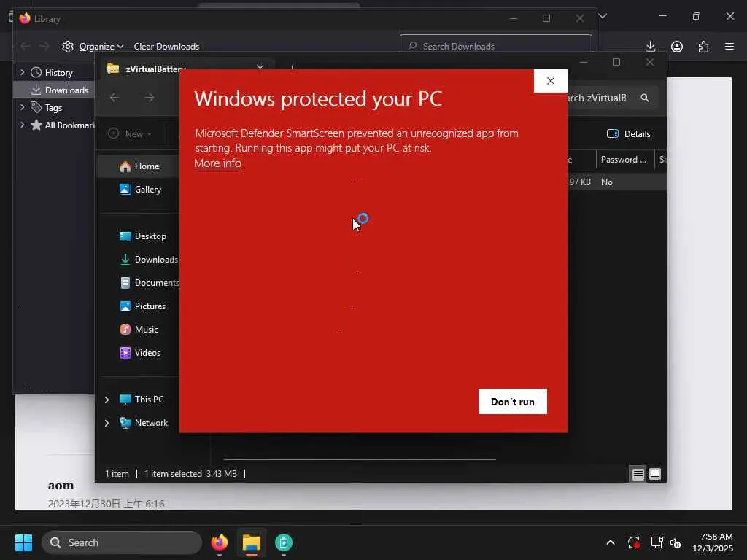The width and height of the screenshot is (747, 560).
Task: Go forward in File Explorer
Action: click(150, 98)
